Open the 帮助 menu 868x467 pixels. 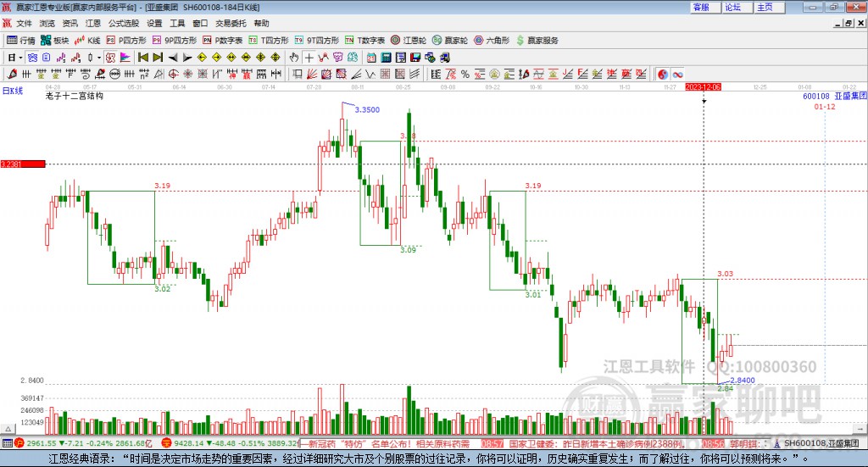pyautogui.click(x=261, y=23)
